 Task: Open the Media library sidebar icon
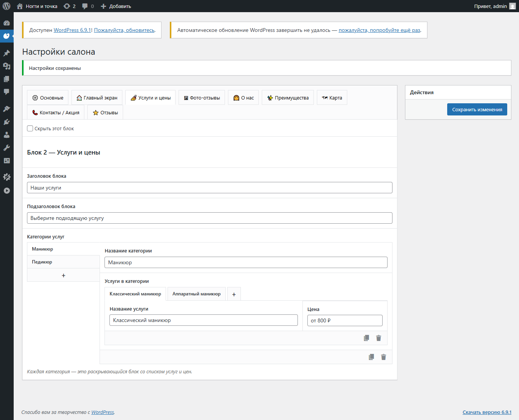point(6,66)
